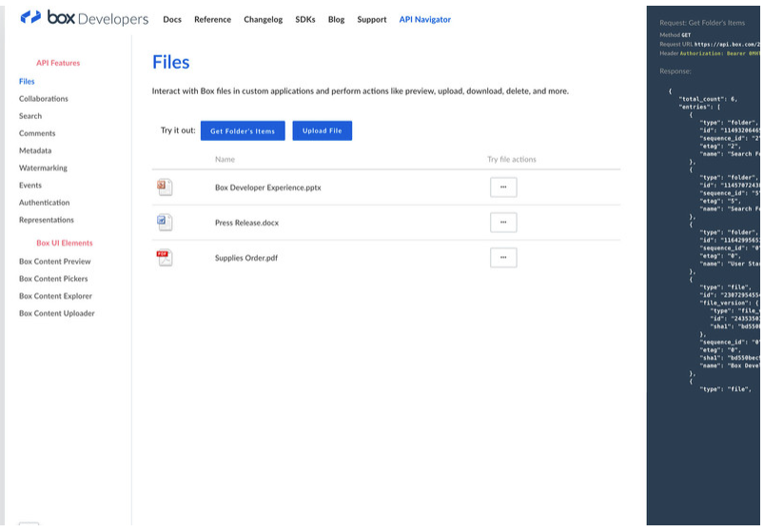Open Events in the sidebar
764x532 pixels.
[x=30, y=186]
